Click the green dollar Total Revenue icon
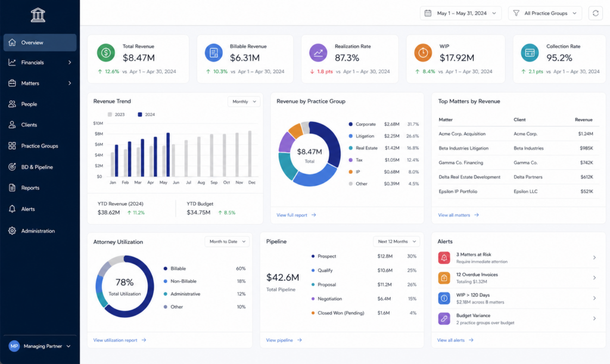Image resolution: width=610 pixels, height=364 pixels. [x=106, y=53]
